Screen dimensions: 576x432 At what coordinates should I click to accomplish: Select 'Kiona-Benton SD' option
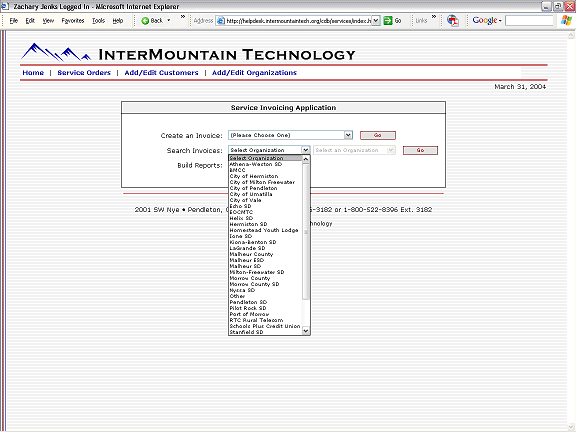click(265, 242)
